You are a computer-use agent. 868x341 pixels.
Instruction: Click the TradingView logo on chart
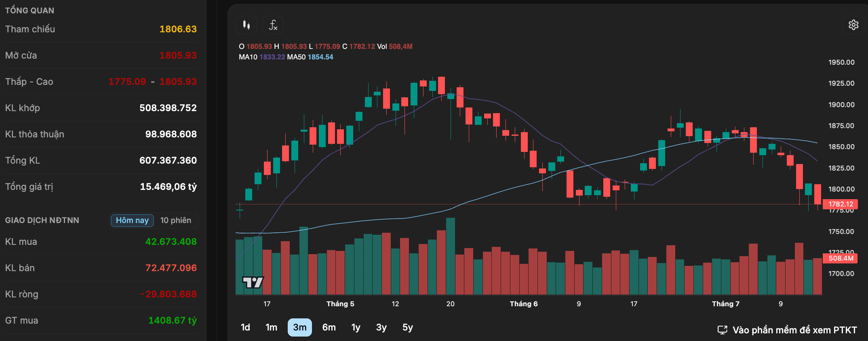click(253, 282)
